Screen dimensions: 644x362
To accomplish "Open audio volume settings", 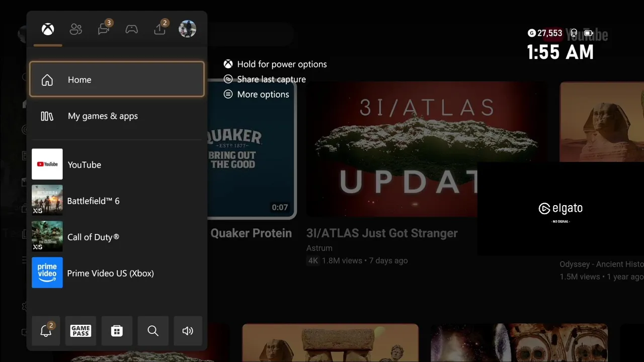I will (x=188, y=330).
